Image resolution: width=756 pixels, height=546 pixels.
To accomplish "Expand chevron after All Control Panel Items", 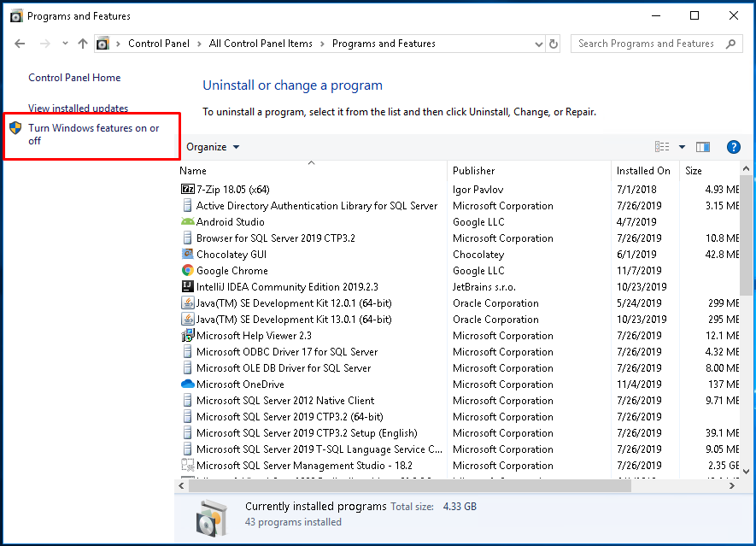I will tap(323, 44).
